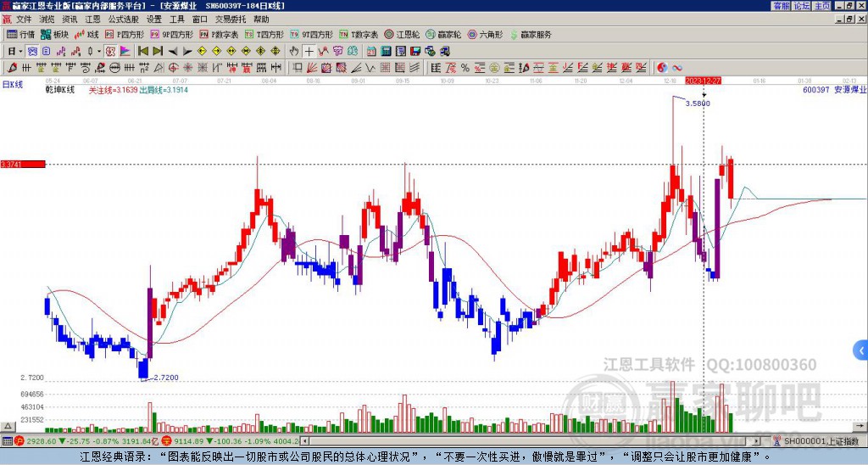Open the 江恩 menu

(x=92, y=20)
